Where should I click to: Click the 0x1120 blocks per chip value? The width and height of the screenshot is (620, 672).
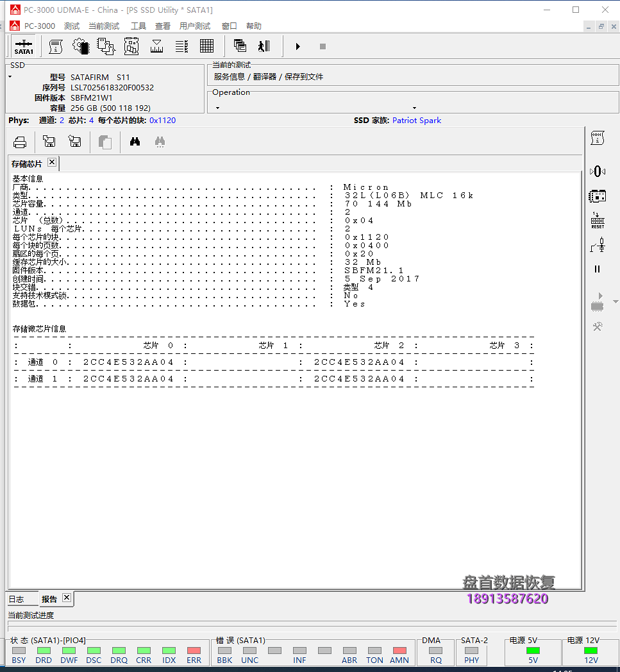tap(162, 121)
